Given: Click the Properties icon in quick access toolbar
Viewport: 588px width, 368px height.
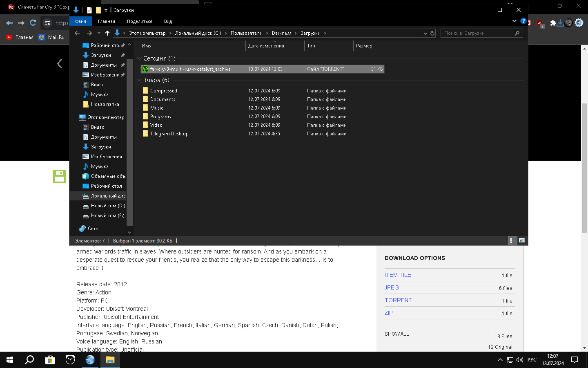Looking at the screenshot, I should point(89,10).
